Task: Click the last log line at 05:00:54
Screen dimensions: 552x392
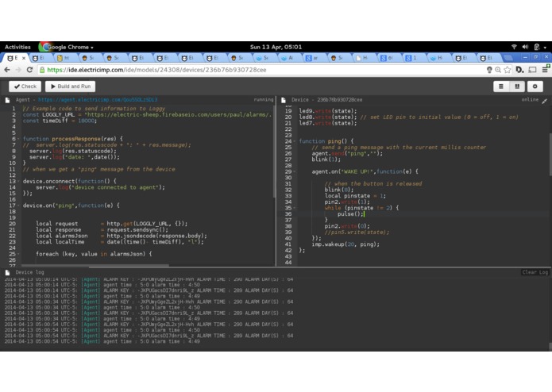Action: point(102,341)
